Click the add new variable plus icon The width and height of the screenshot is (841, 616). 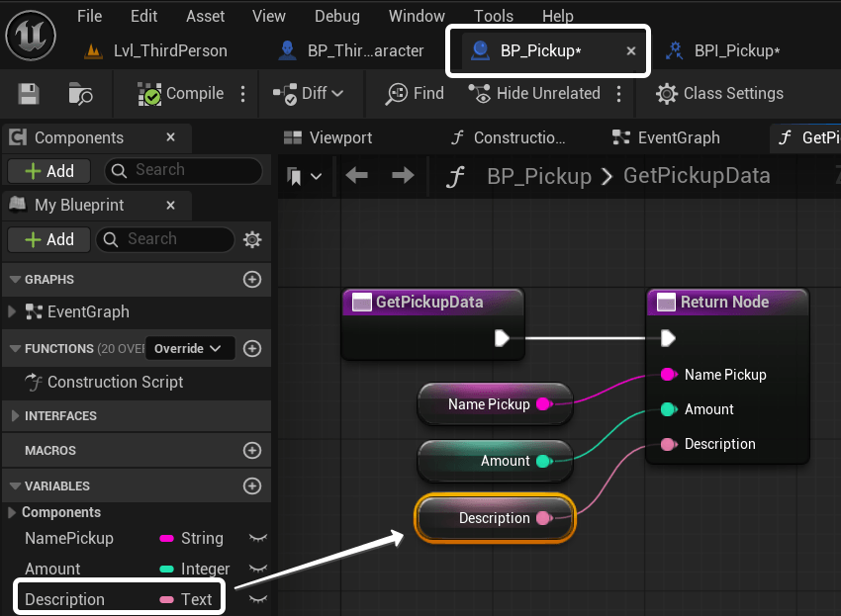(252, 485)
